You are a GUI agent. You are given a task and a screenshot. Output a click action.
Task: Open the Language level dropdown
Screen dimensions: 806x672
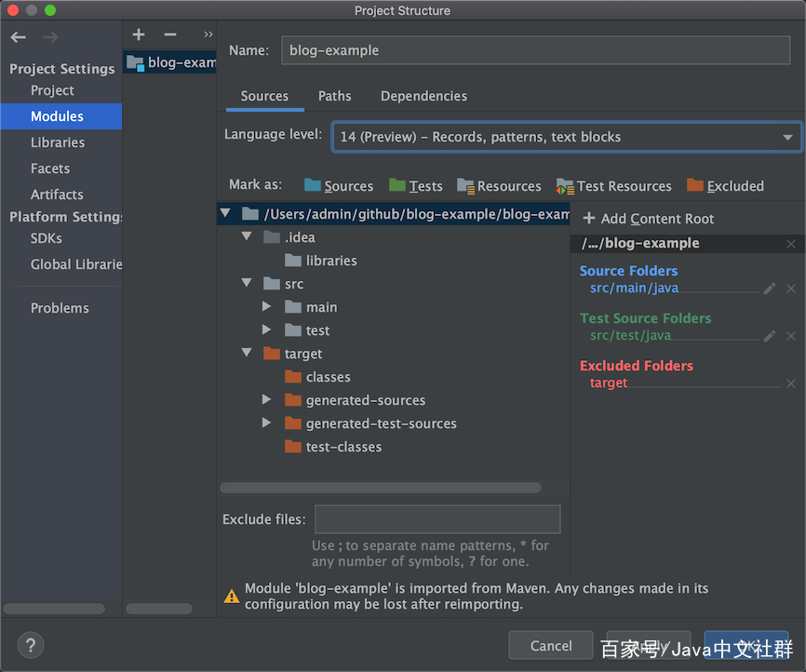click(x=567, y=137)
